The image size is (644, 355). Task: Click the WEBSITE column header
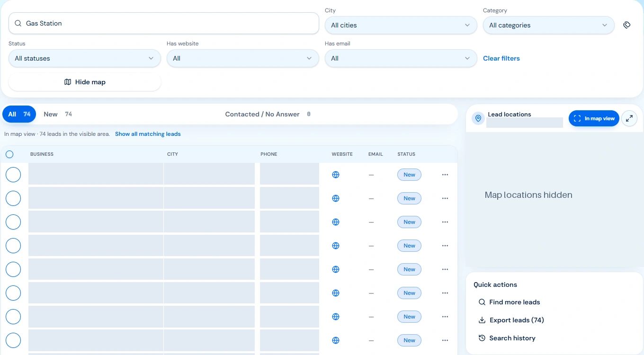pyautogui.click(x=342, y=154)
